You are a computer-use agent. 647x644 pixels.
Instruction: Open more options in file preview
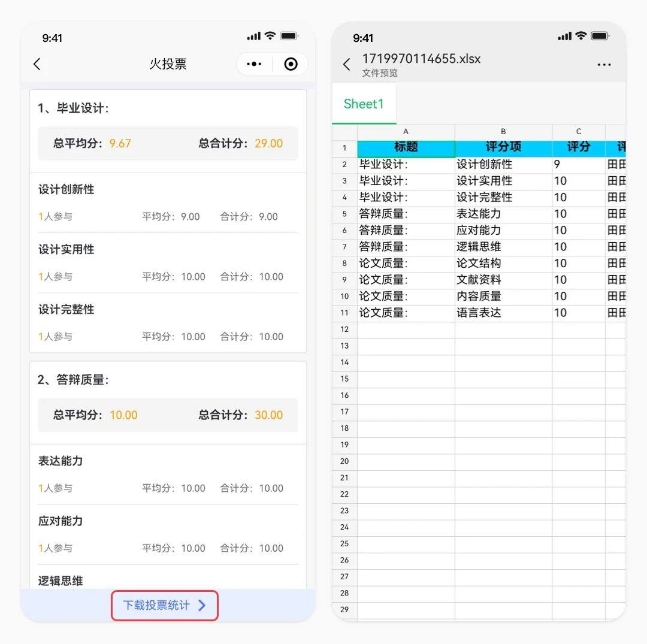(604, 65)
